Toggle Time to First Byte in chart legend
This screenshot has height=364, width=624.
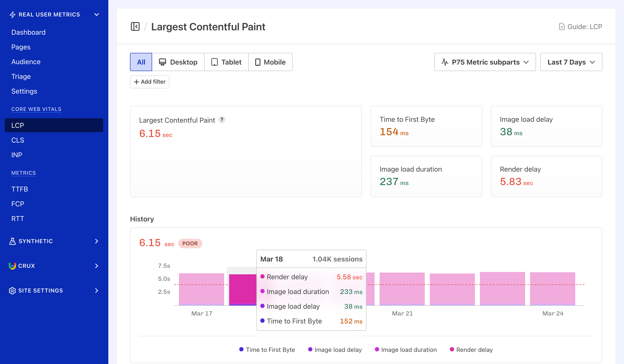267,350
